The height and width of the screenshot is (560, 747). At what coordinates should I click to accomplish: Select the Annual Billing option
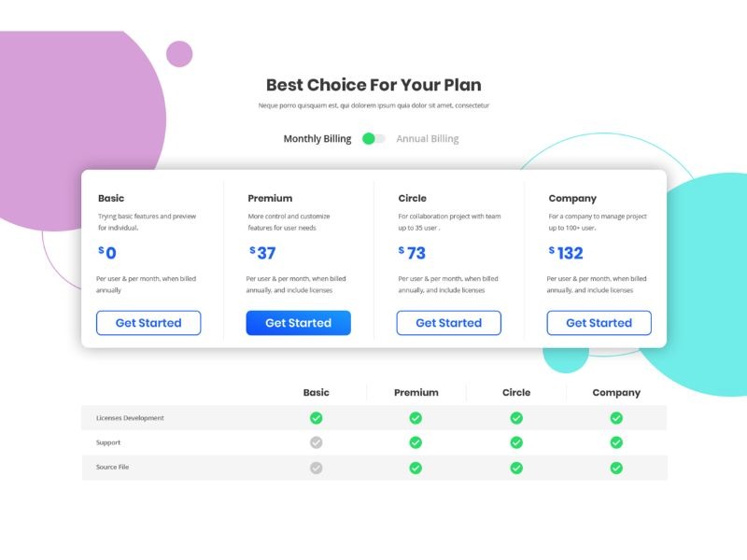tap(427, 137)
